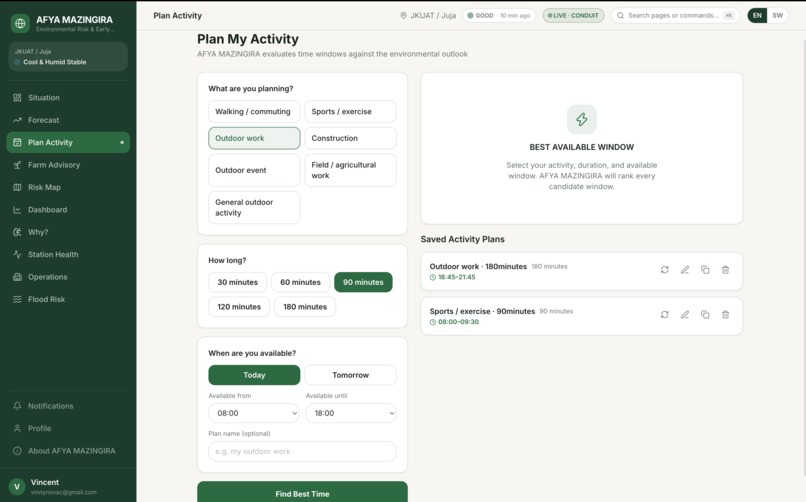
Task: Click the About info circle icon
Action: point(17,451)
